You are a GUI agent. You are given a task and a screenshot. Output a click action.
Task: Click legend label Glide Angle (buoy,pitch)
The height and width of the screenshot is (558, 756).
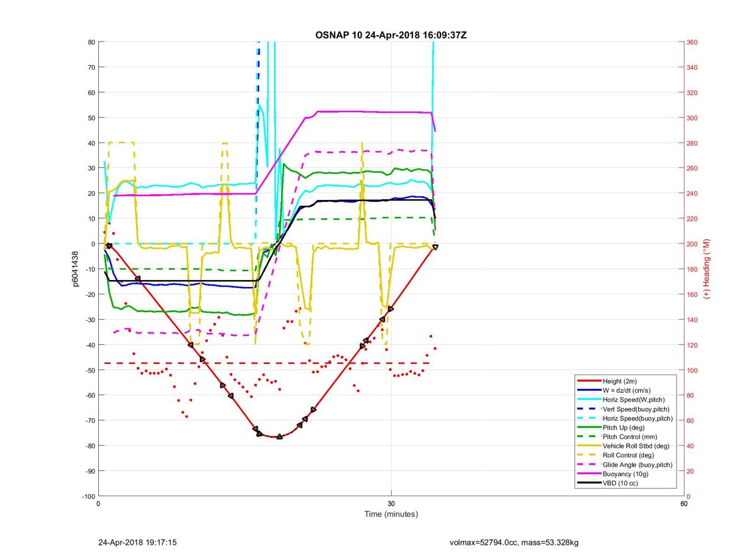coord(638,465)
